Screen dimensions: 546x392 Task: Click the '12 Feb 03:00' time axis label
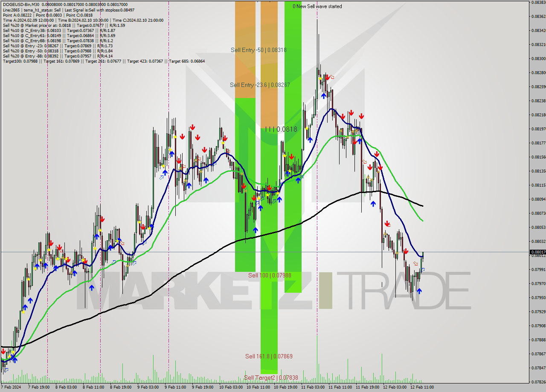click(x=395, y=387)
